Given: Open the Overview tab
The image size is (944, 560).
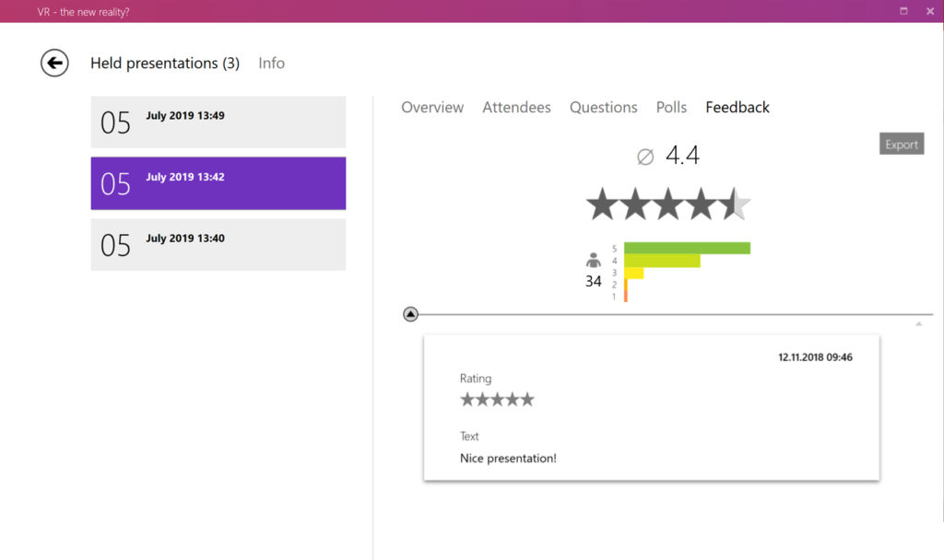Looking at the screenshot, I should (x=432, y=107).
